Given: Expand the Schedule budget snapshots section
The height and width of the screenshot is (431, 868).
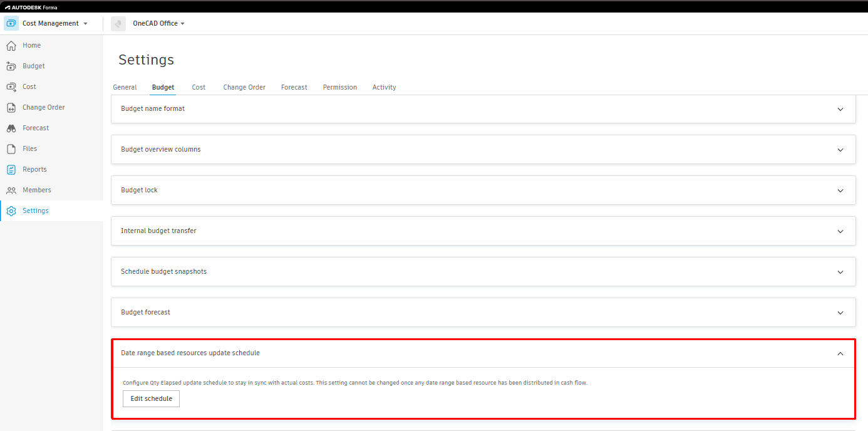Looking at the screenshot, I should pyautogui.click(x=840, y=272).
